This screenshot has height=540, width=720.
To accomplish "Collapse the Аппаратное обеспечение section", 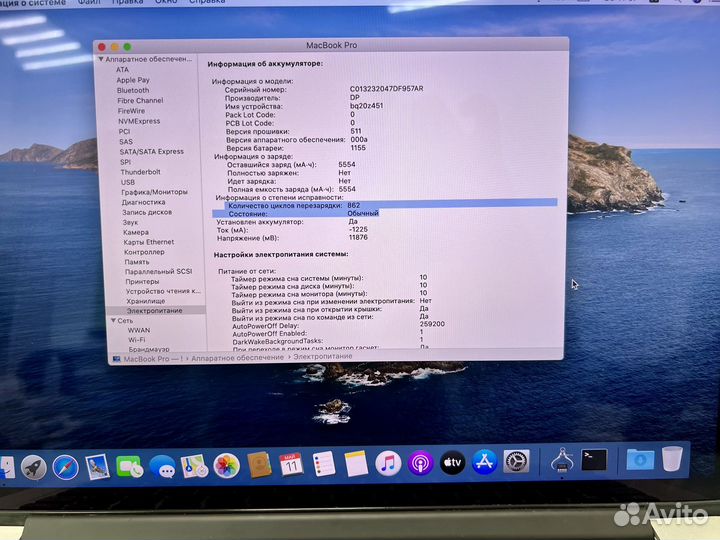I will [101, 59].
